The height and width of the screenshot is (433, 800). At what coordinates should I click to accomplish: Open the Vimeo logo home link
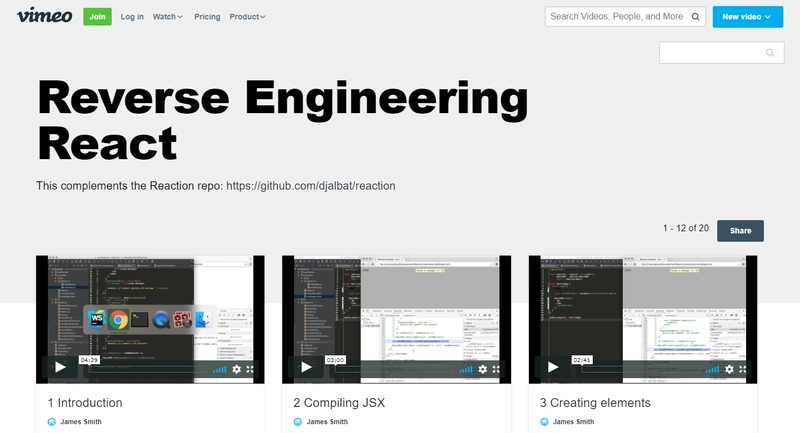pos(44,15)
